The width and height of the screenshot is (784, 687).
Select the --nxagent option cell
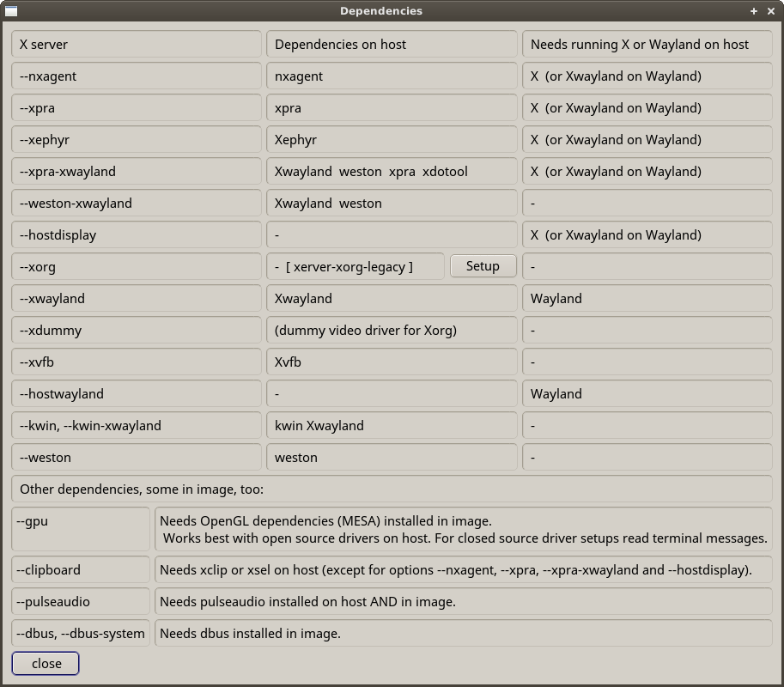[x=137, y=76]
